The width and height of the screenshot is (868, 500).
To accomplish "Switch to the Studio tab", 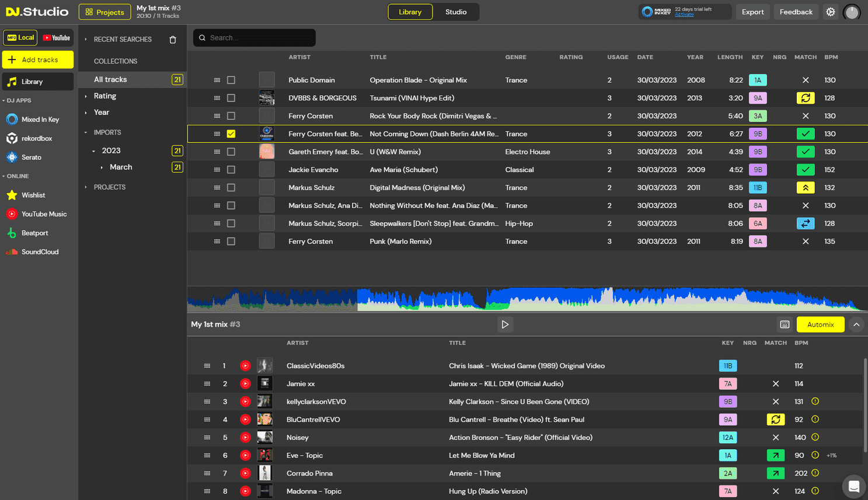I will [456, 12].
